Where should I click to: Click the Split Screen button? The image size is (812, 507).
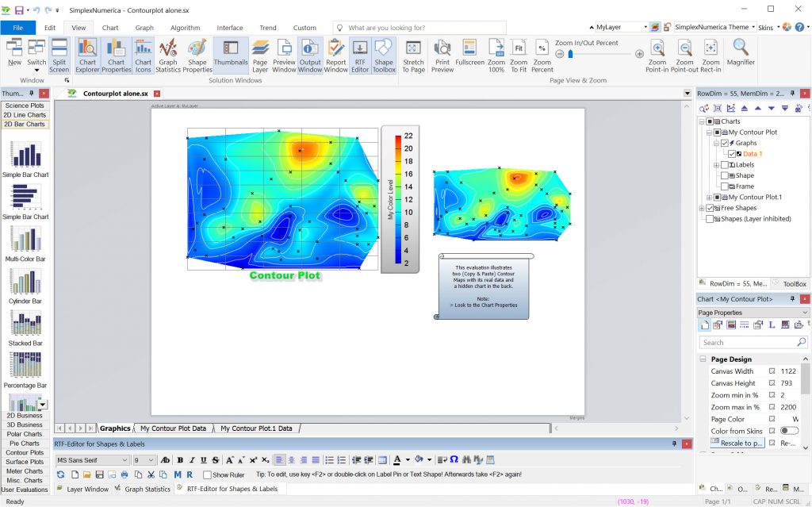[59, 56]
